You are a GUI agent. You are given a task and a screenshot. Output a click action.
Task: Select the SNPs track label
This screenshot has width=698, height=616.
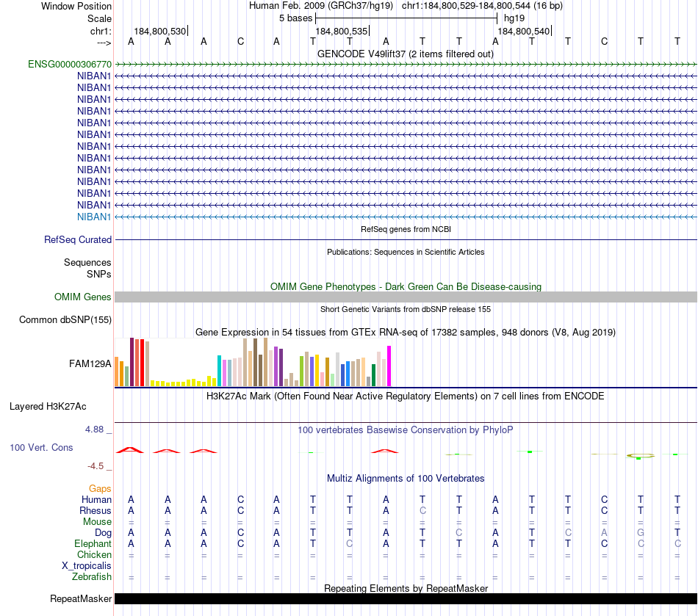99,274
